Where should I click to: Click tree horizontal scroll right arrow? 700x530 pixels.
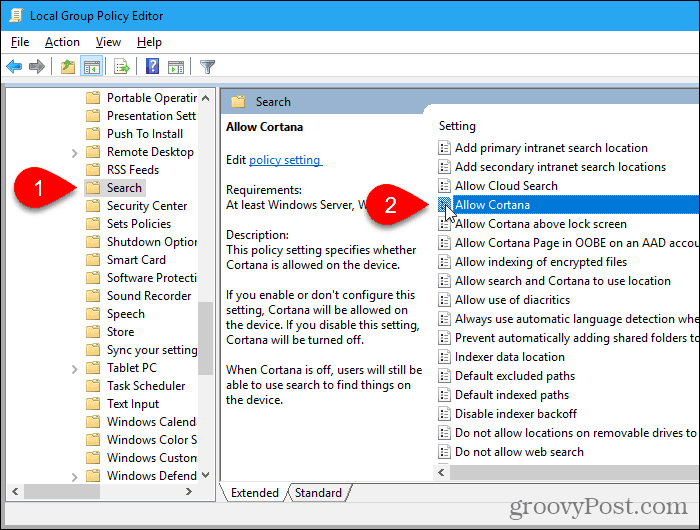[188, 492]
